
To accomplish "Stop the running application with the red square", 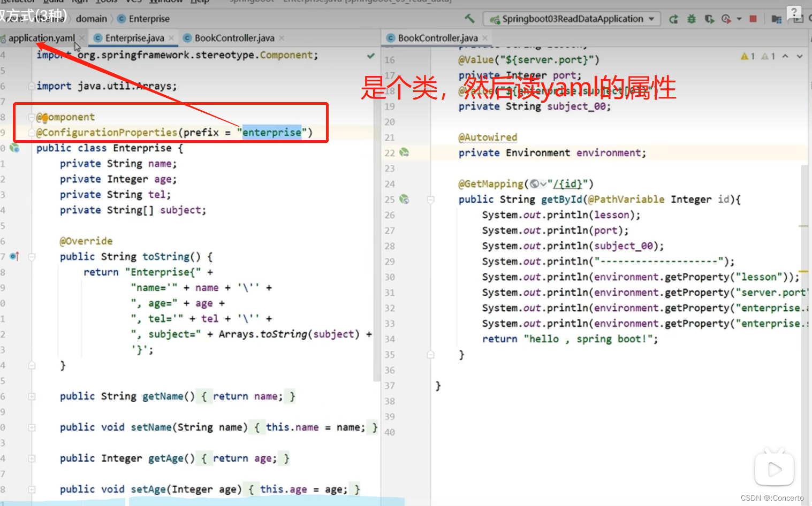I will click(753, 19).
